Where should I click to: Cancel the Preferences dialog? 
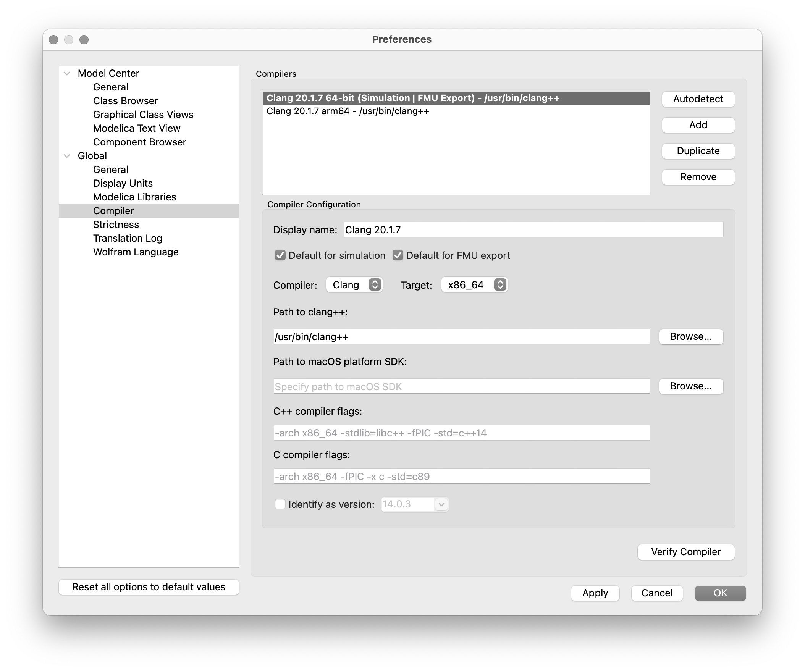(x=657, y=593)
